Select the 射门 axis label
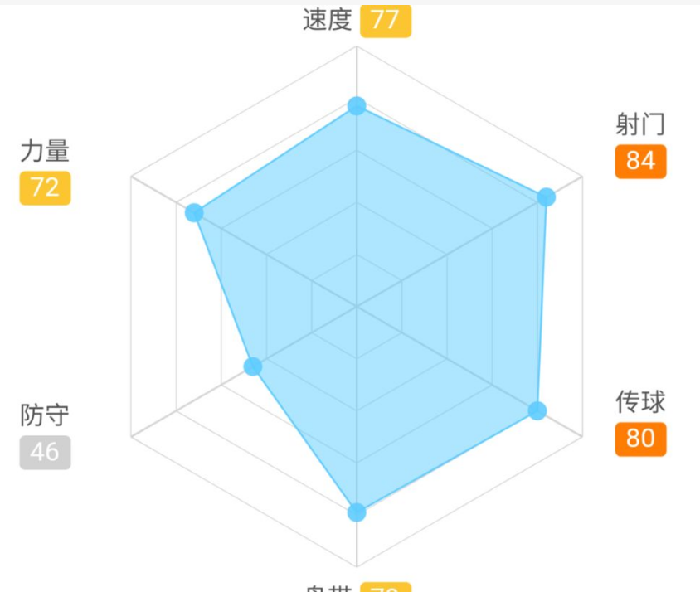Screen dimensions: 700x592 tap(640, 124)
